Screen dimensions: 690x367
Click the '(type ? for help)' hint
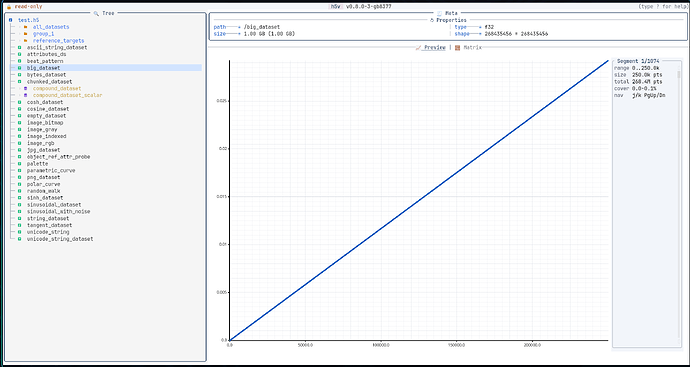click(662, 7)
